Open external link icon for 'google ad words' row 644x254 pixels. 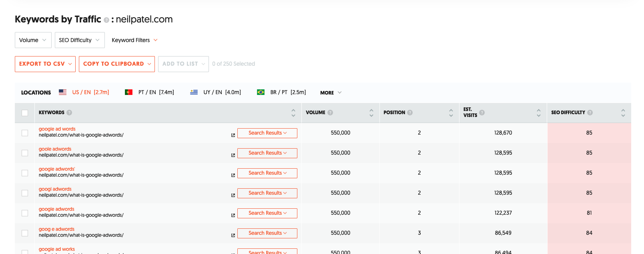click(x=233, y=135)
